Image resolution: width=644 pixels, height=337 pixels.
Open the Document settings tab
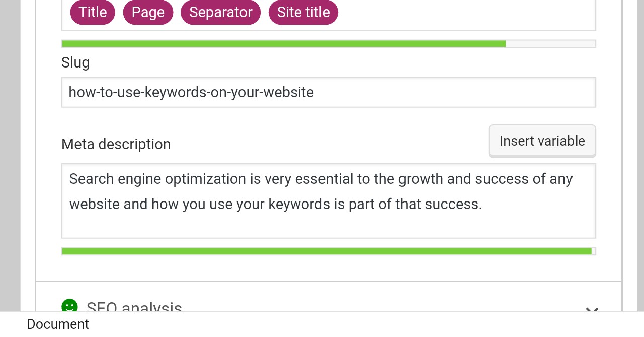(57, 324)
